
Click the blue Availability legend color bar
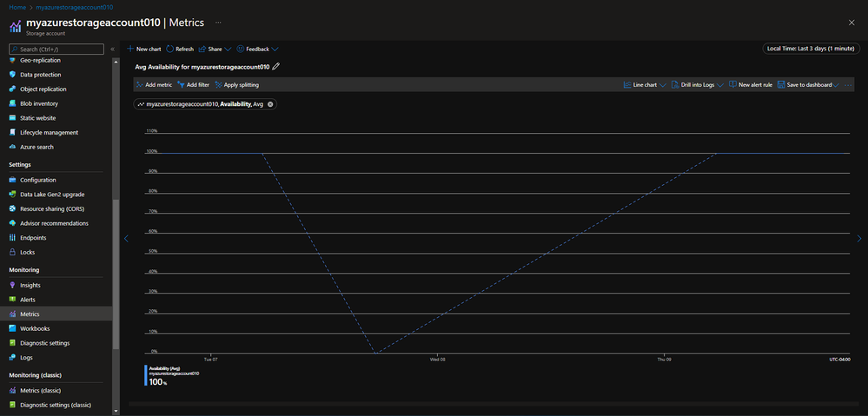pyautogui.click(x=146, y=375)
